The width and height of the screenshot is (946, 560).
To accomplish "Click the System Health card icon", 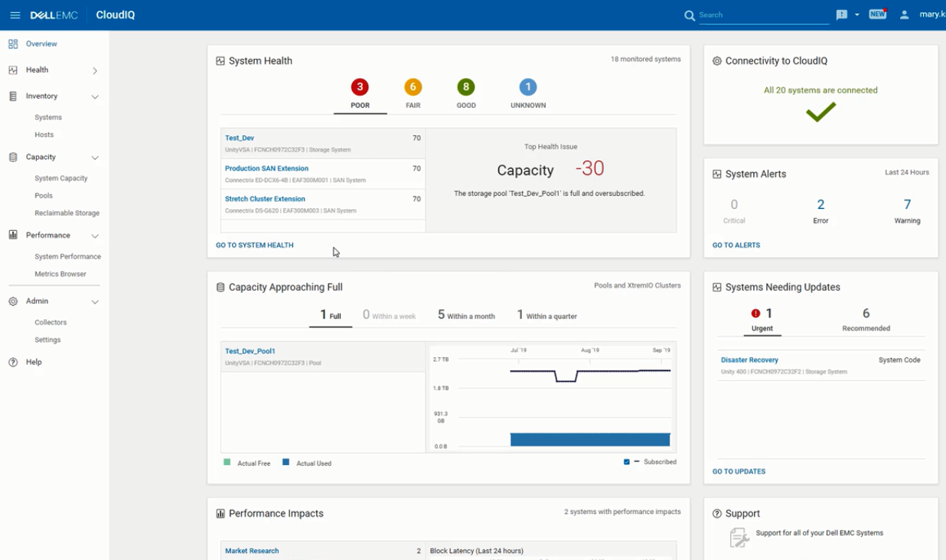I will tap(220, 61).
